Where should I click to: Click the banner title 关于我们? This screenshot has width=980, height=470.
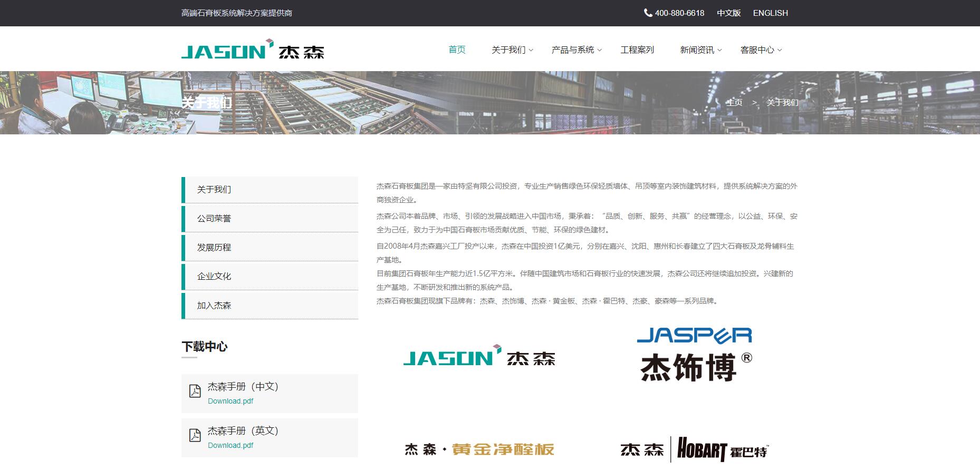click(207, 102)
